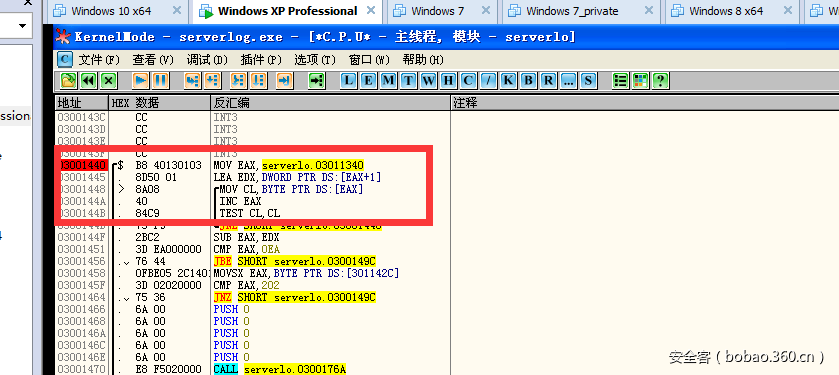Viewport: 839px width, 375px height.
Task: Switch to the Windows 7_private tab
Action: pyautogui.click(x=572, y=11)
